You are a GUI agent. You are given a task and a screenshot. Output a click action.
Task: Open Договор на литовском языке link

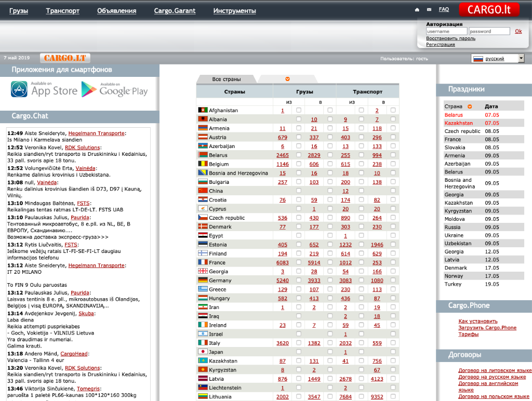pyautogui.click(x=495, y=370)
